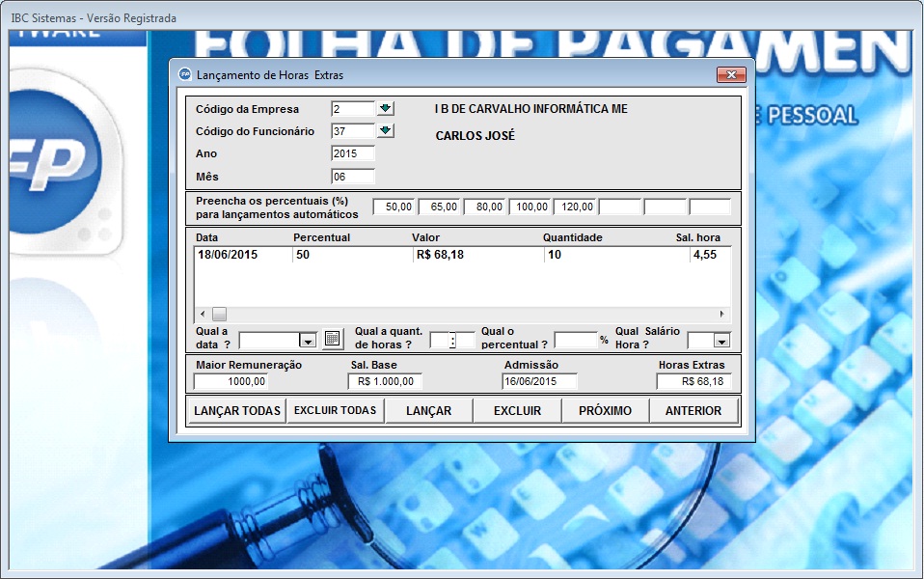Click the list's left scroll arrow

pyautogui.click(x=203, y=315)
